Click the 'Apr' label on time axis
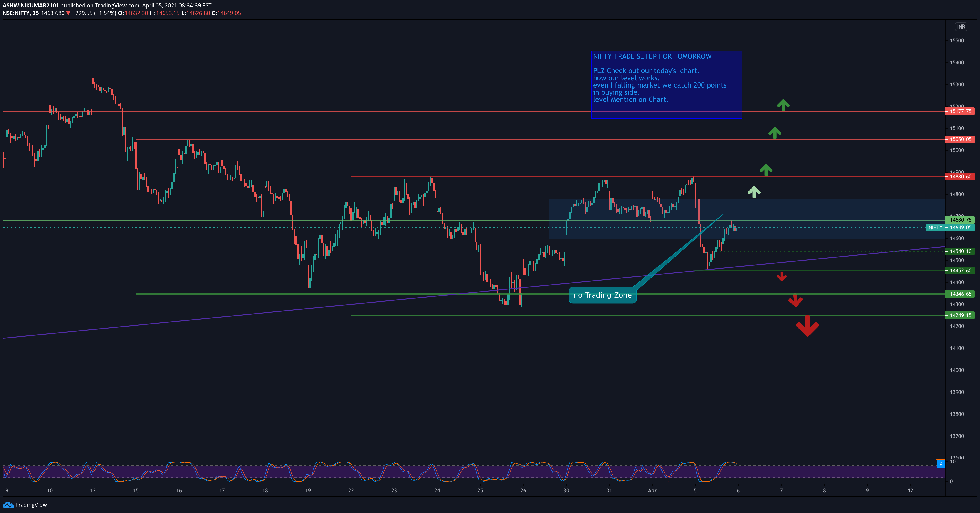 [652, 491]
